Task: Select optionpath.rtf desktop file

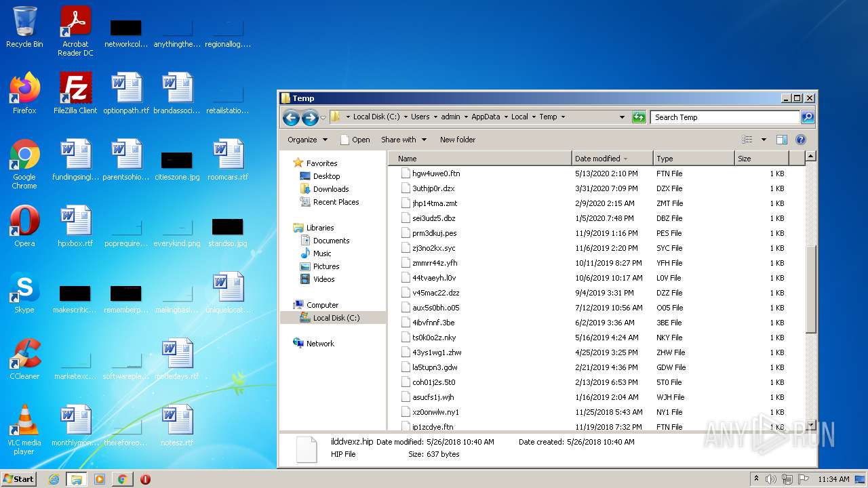Action: point(126,94)
